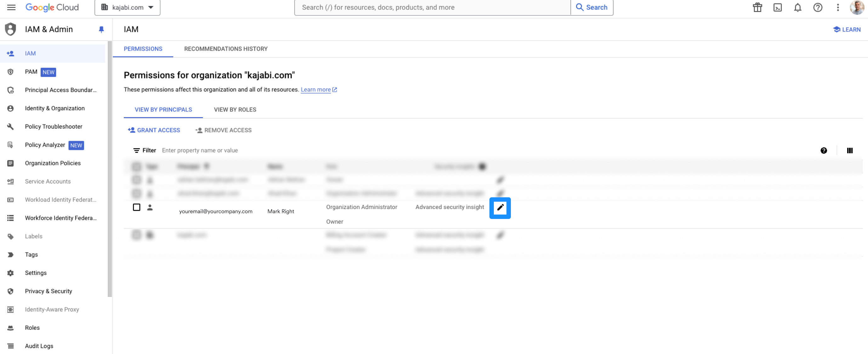Click the Roles hat icon
868x354 pixels.
[10, 328]
